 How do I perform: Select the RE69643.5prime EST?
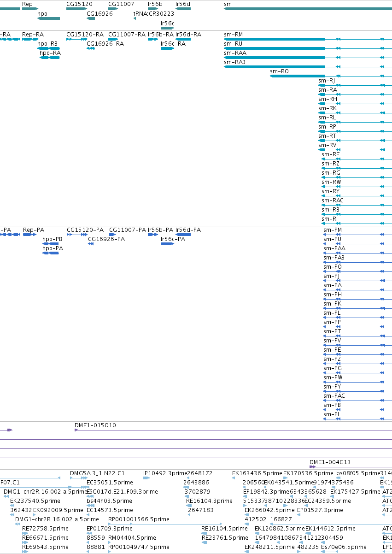[24, 552]
